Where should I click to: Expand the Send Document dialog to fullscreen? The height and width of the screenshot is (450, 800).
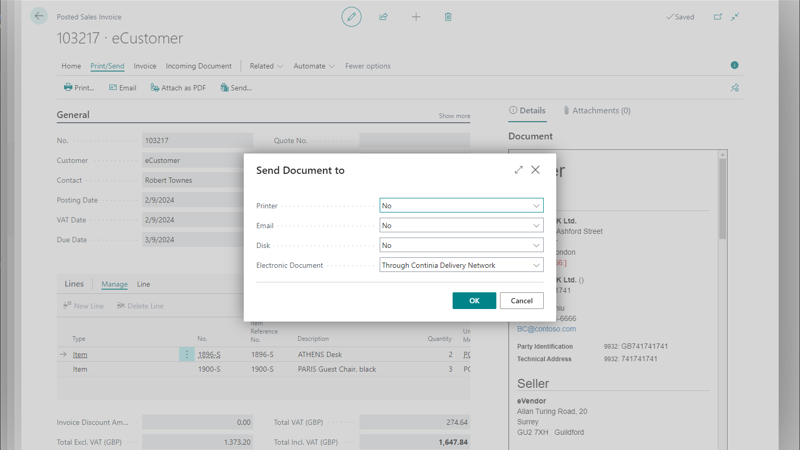click(518, 170)
